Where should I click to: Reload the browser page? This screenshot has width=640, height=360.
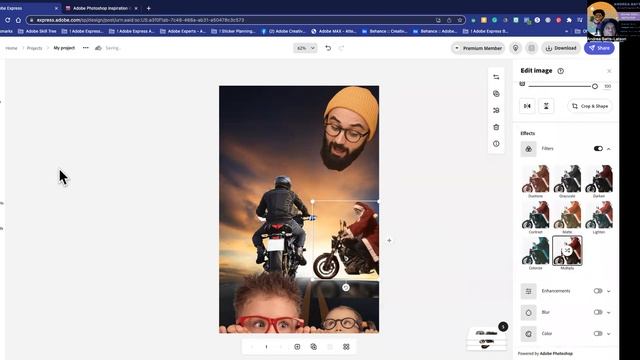7,20
